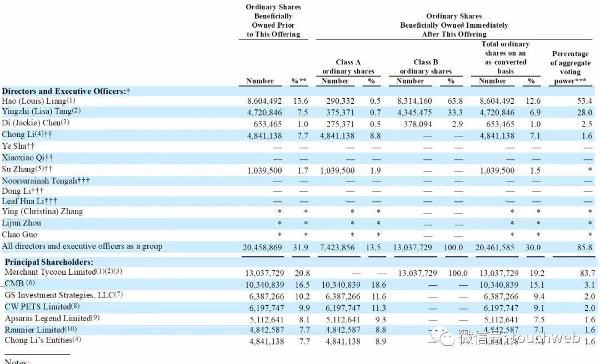Select the Yingzhi (Lisa) Tang row

298,113
